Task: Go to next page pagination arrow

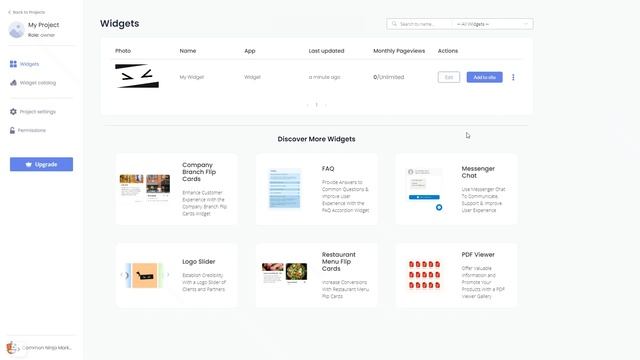Action: pos(325,105)
